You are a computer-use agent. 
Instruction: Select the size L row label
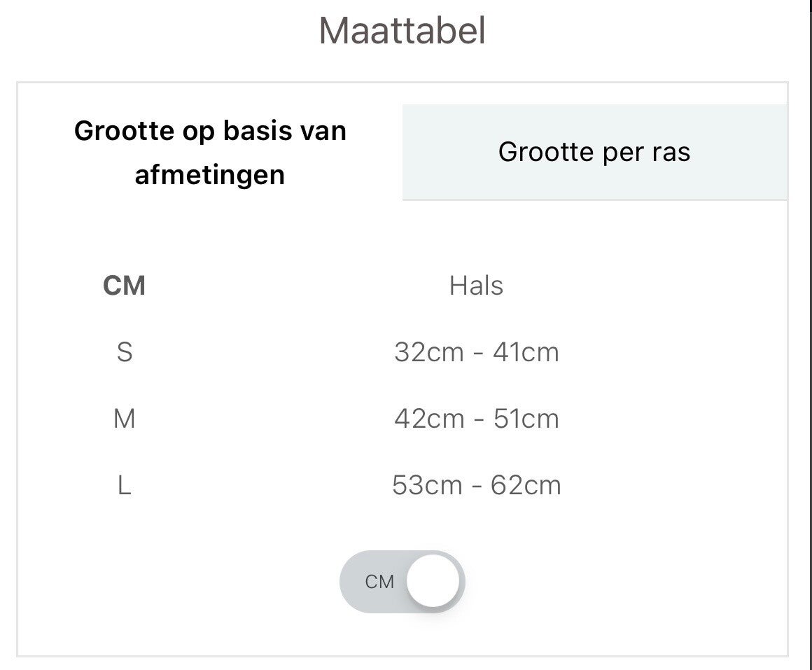(124, 485)
